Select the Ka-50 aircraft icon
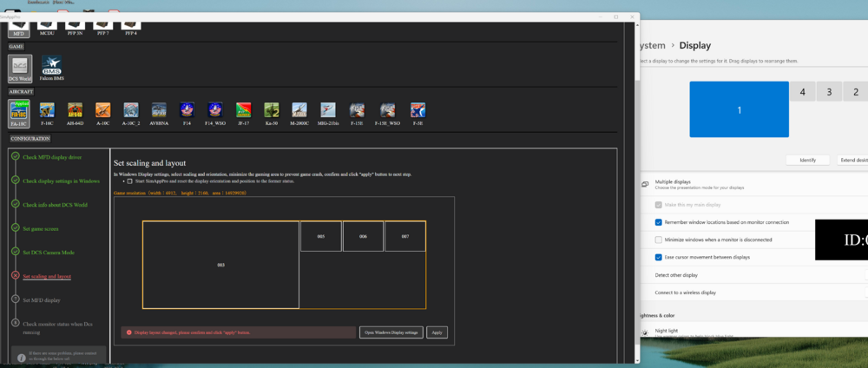 coord(271,113)
